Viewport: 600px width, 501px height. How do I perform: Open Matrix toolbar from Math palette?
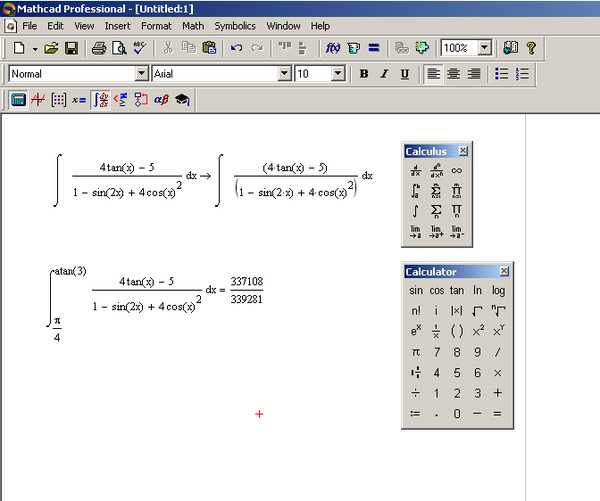58,100
